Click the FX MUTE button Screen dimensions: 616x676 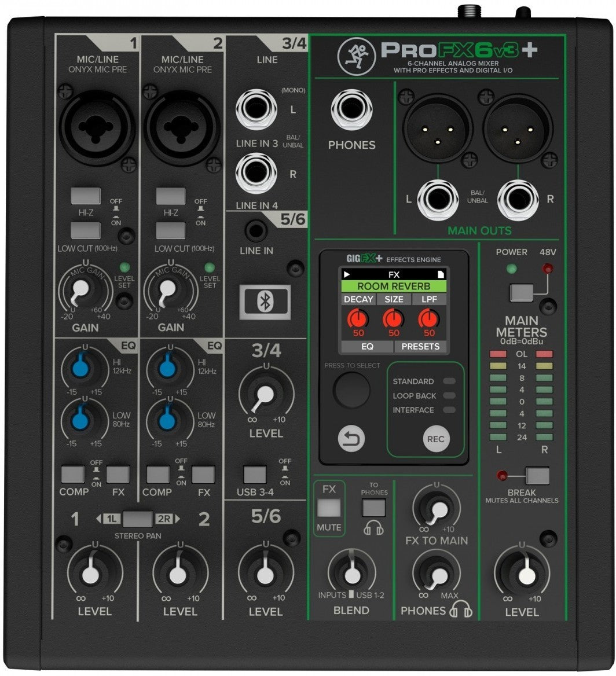329,508
